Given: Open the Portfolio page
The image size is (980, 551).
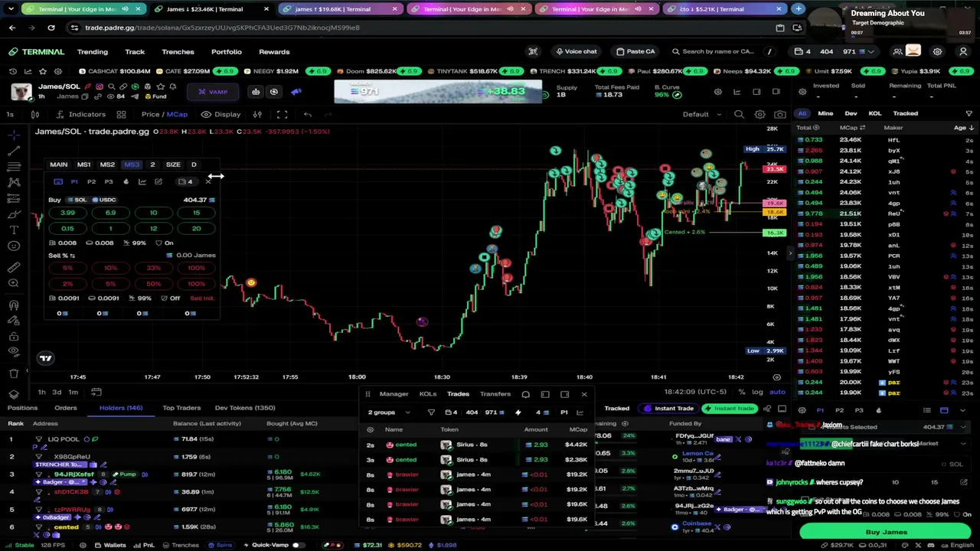Looking at the screenshot, I should pos(226,52).
